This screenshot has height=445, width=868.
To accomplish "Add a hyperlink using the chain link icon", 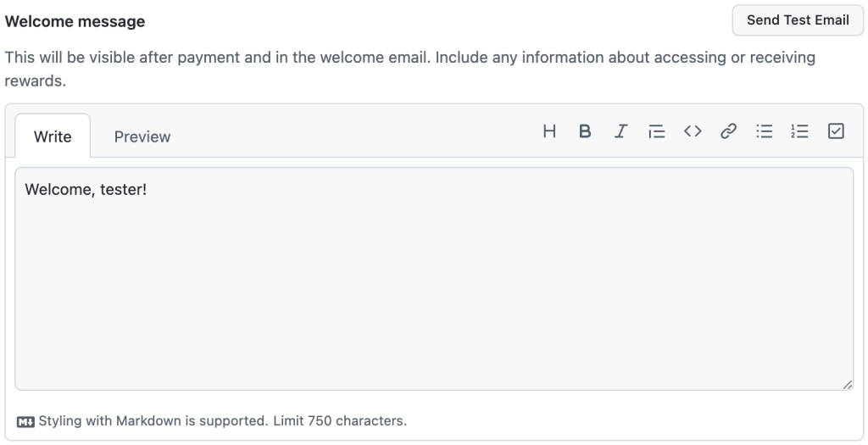I will [x=728, y=131].
